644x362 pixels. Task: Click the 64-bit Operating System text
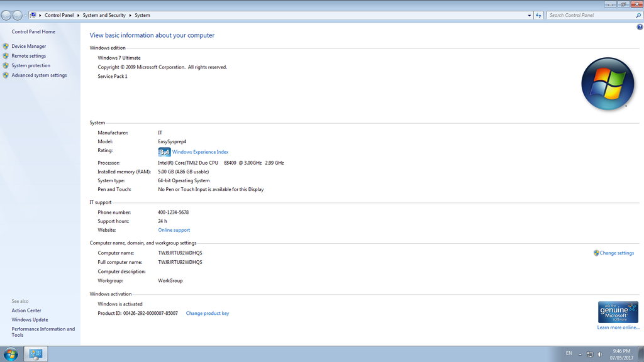184,180
